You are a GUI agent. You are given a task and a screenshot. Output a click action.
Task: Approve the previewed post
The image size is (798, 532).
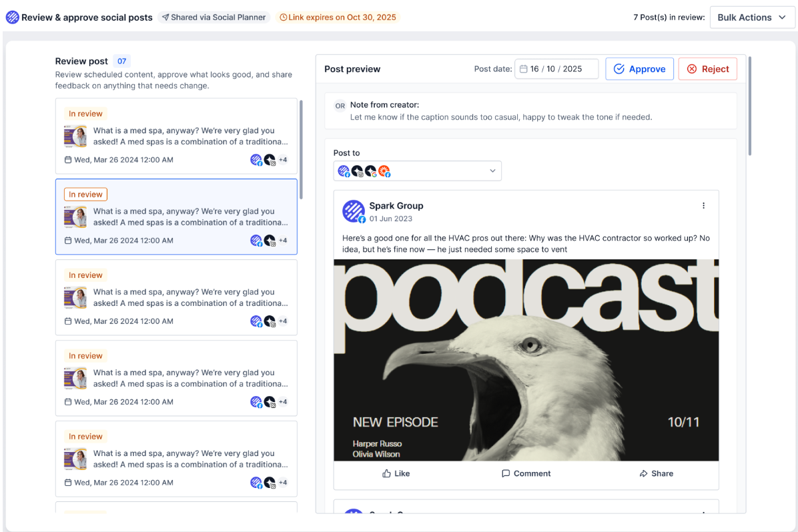[x=639, y=69]
